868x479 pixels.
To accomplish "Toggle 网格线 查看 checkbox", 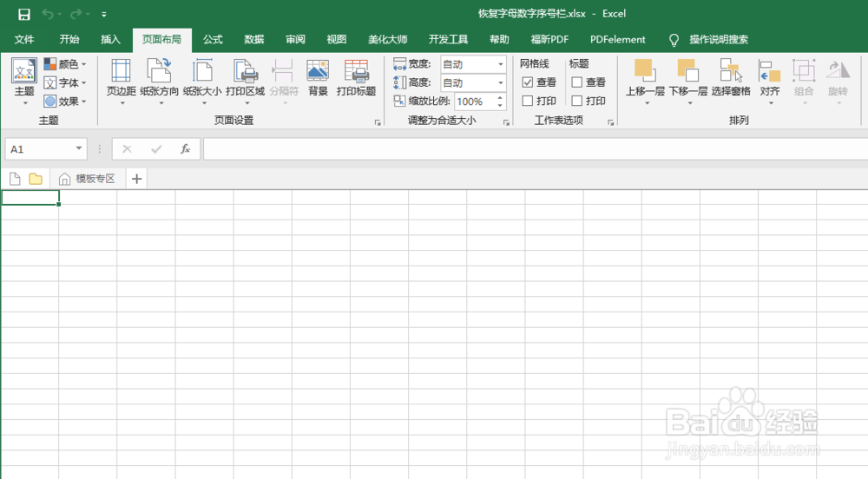I will (528, 82).
